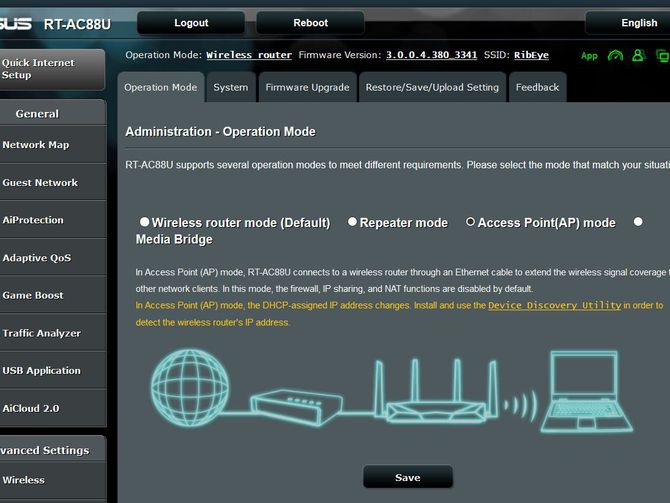Open Quick Internet Setup
This screenshot has width=670, height=503.
[x=52, y=69]
